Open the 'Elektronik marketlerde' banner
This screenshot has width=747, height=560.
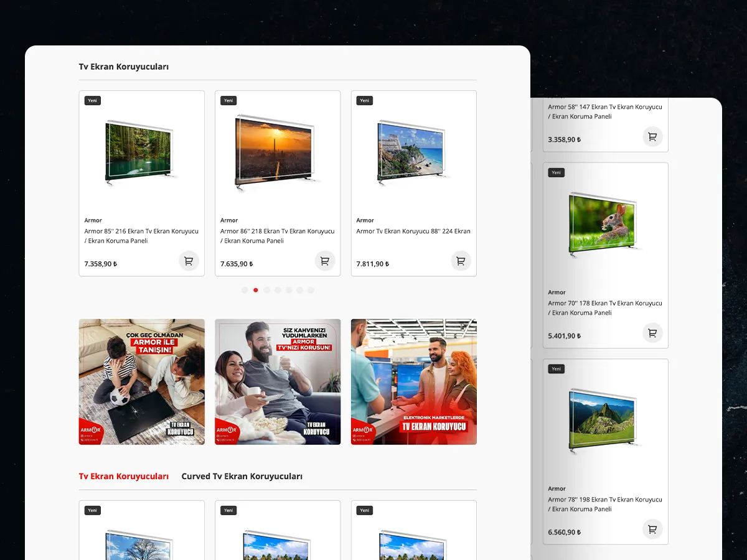click(x=414, y=382)
